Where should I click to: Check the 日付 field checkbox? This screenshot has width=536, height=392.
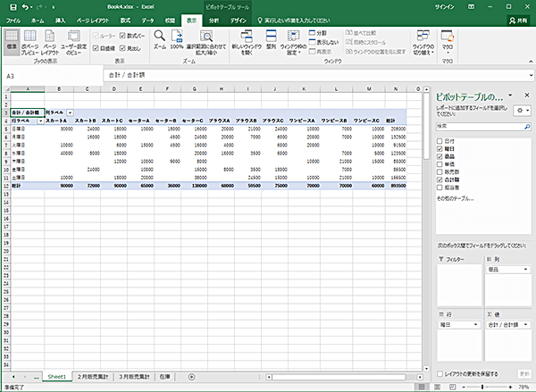coord(440,141)
